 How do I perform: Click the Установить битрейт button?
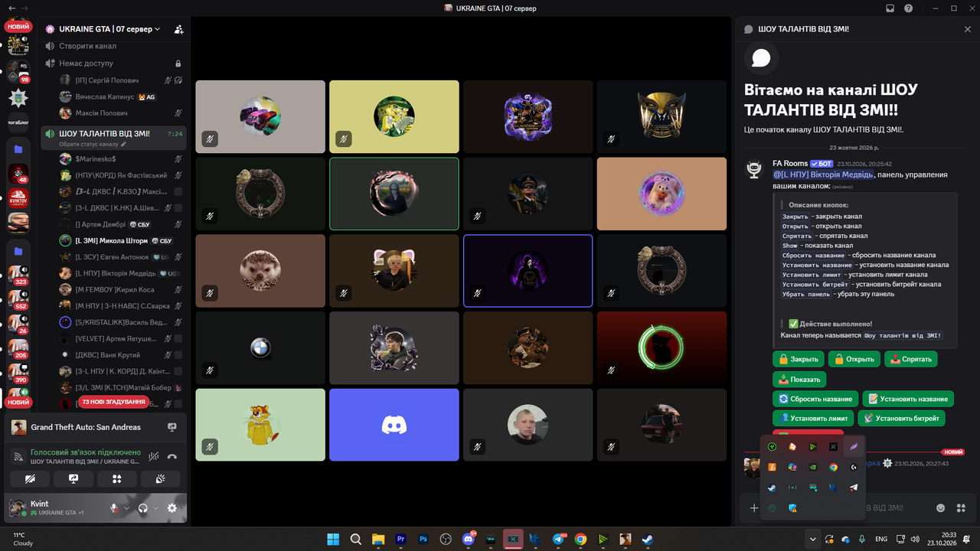(902, 419)
